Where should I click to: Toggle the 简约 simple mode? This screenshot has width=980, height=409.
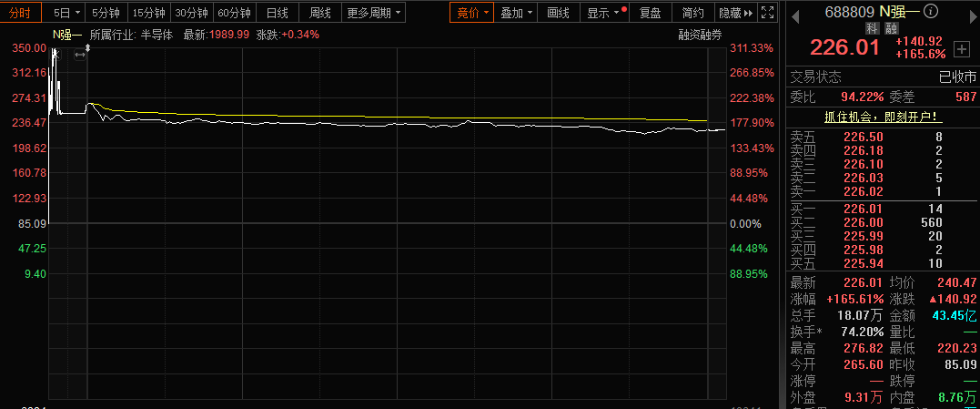pyautogui.click(x=692, y=13)
